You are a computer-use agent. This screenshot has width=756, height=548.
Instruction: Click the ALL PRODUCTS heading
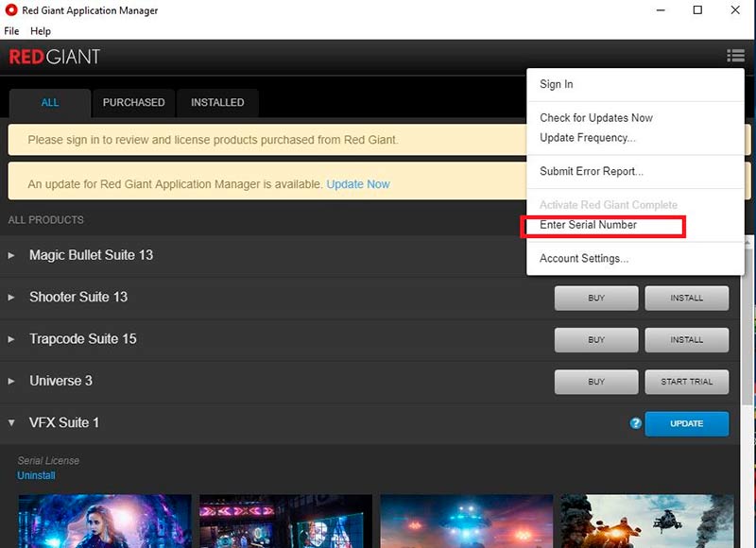click(x=45, y=220)
